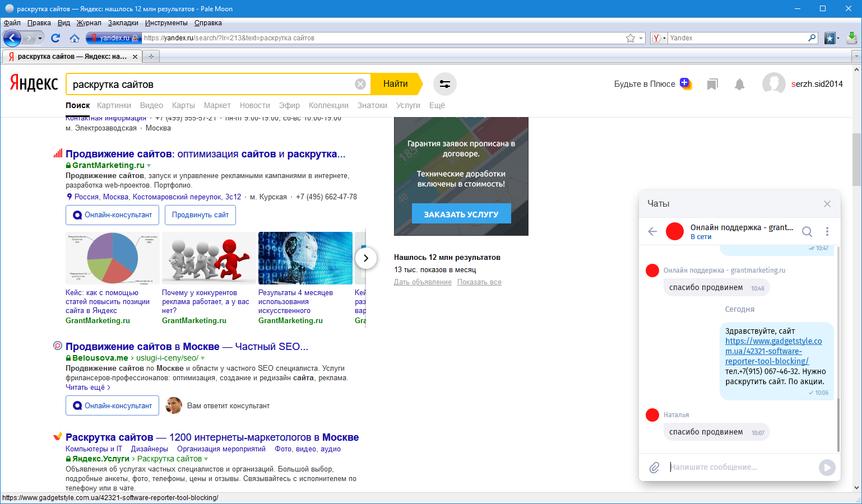Click the Яндекс logo

point(34,83)
